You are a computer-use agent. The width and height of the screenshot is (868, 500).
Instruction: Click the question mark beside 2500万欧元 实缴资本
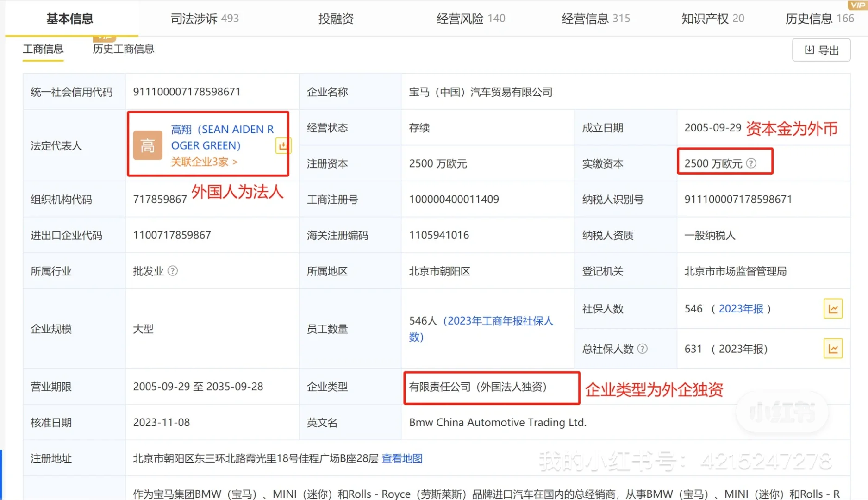(752, 163)
